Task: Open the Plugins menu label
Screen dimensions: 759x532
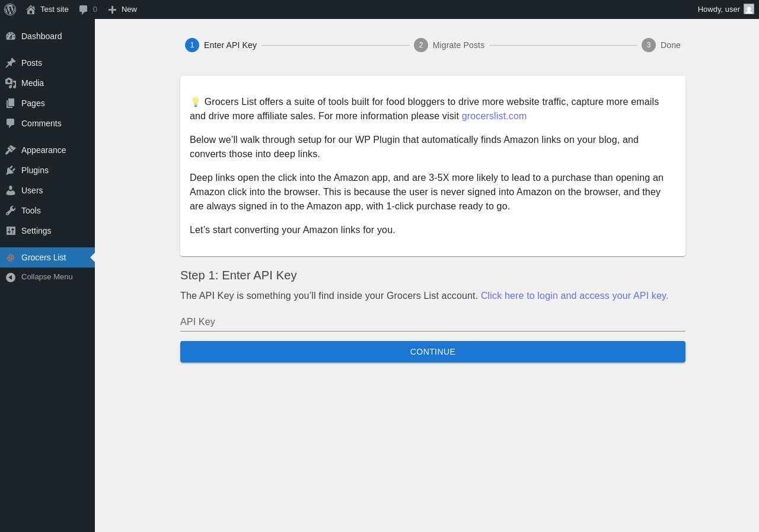Action: click(35, 170)
